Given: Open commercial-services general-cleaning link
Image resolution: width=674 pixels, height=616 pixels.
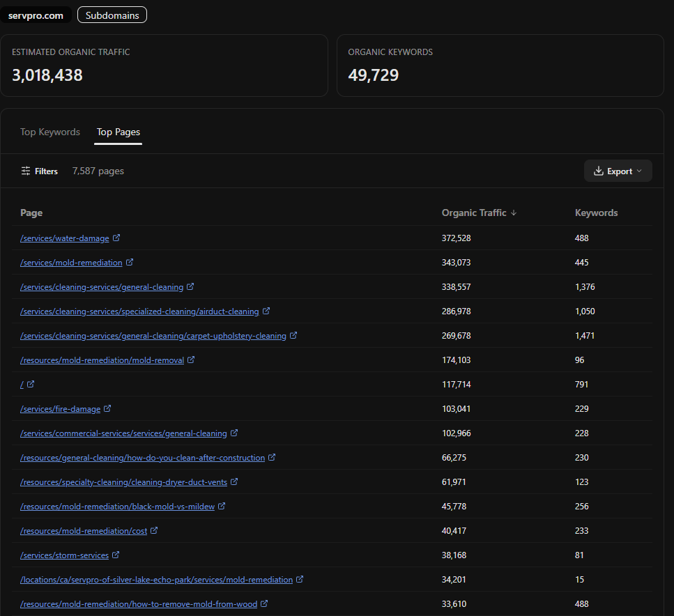Looking at the screenshot, I should pyautogui.click(x=123, y=433).
